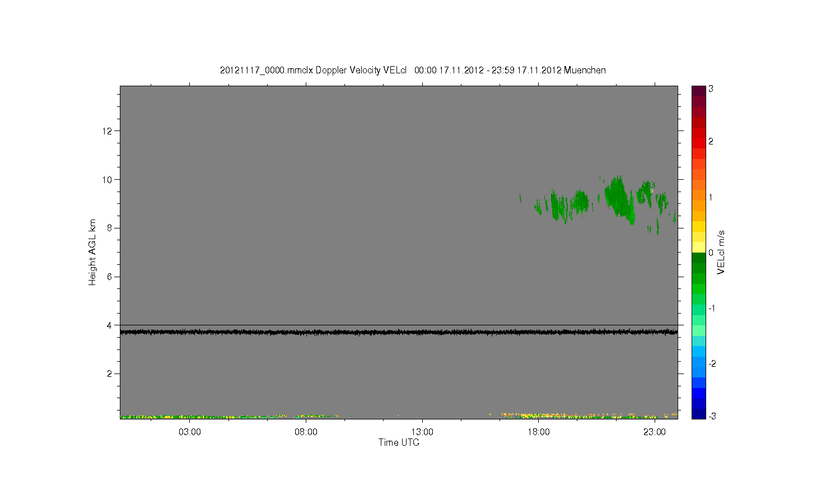Click the 23:00 time axis tick label
Screen dimensions: 840x504
[654, 432]
